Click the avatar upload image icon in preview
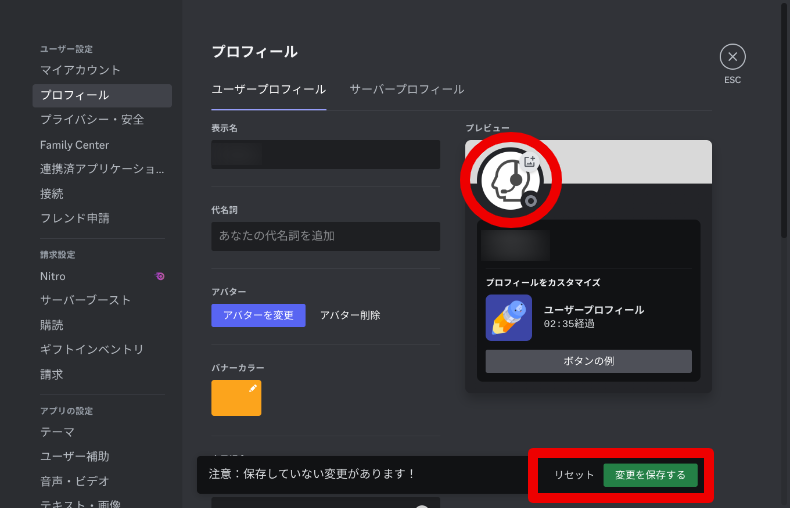The height and width of the screenshot is (508, 790). (530, 162)
